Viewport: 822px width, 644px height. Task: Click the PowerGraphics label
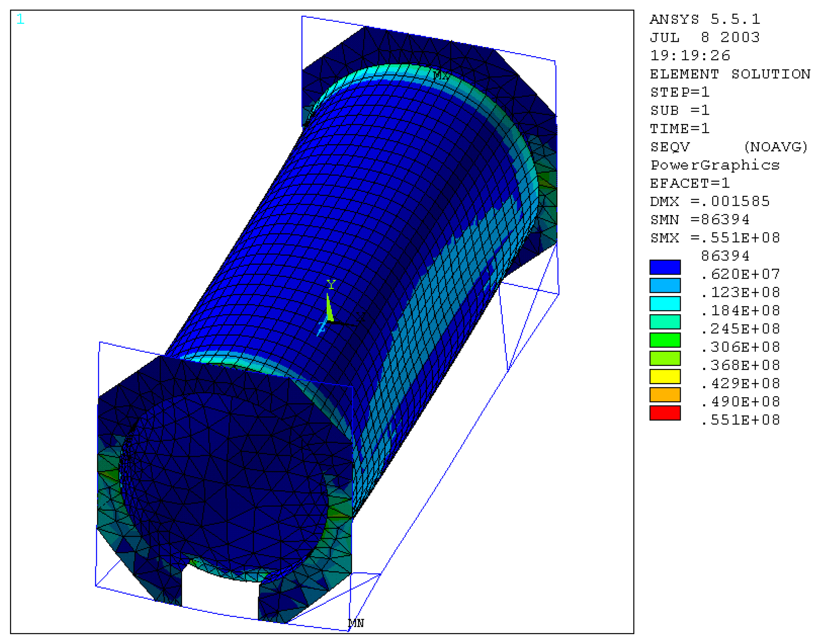click(715, 165)
